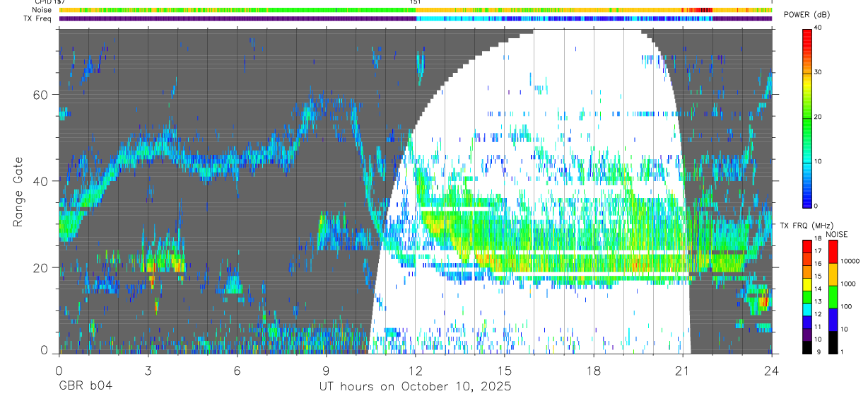The width and height of the screenshot is (868, 401).
Task: Click the '1000' label in the NOISE legend
Action: [847, 284]
